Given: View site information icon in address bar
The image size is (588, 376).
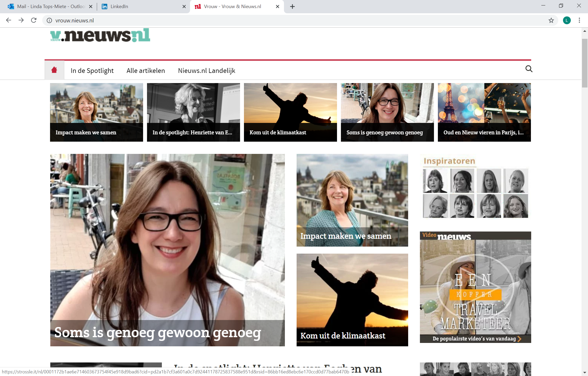Looking at the screenshot, I should tap(49, 20).
